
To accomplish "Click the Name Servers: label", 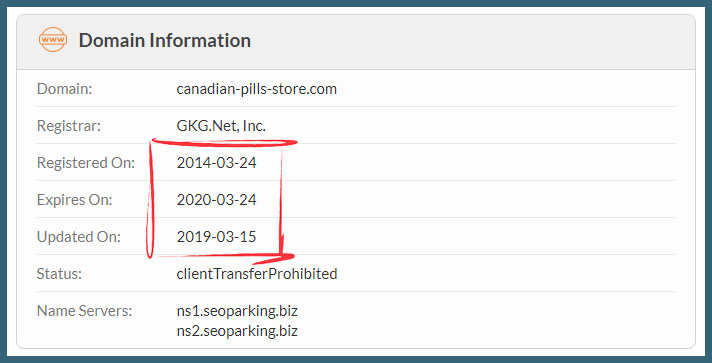I will (84, 311).
